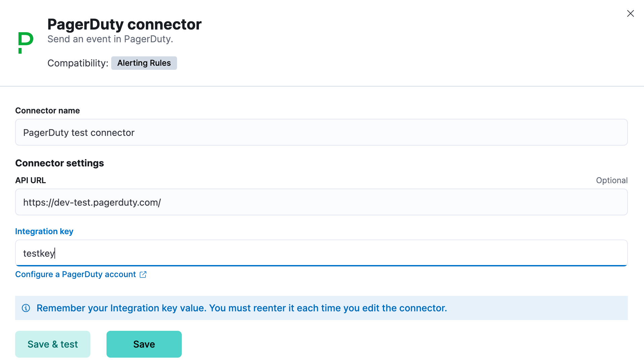
Task: Focus the Integration key text field containing testkey
Action: [321, 253]
